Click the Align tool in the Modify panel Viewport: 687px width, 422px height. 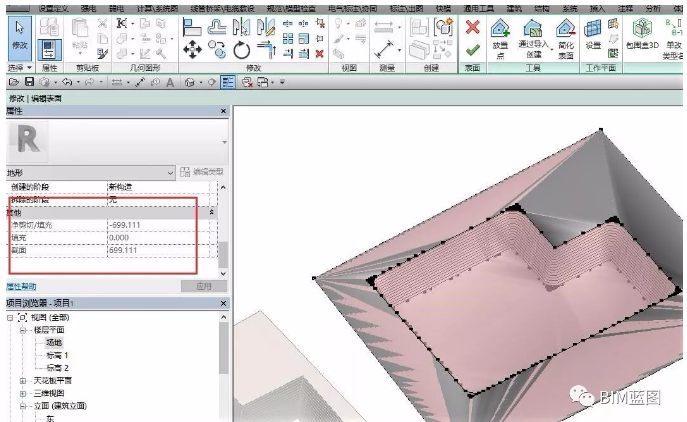[x=192, y=27]
